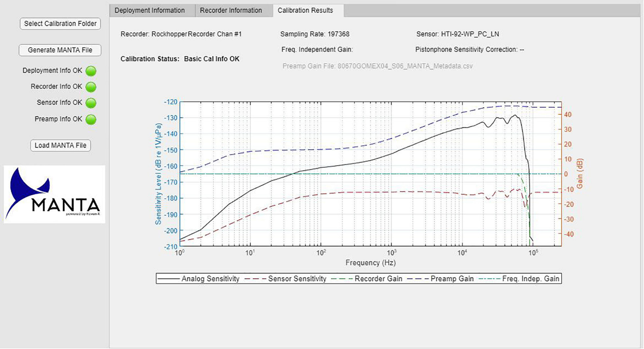This screenshot has width=644, height=349.
Task: Select the Calibration Results tab
Action: pos(305,10)
